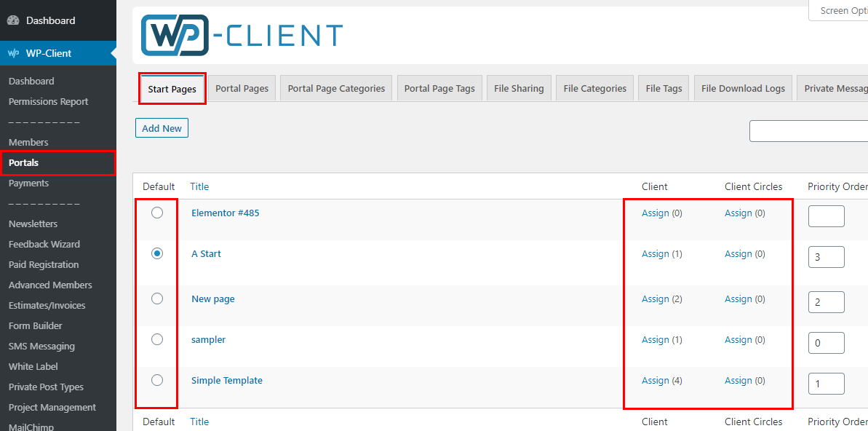
Task: Edit A Start priority order value 3
Action: coord(827,257)
